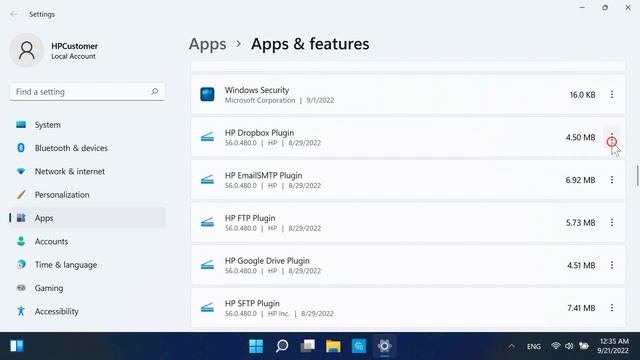The image size is (640, 360).
Task: Click the HP FTP Plugin scanner icon
Action: coord(207,223)
